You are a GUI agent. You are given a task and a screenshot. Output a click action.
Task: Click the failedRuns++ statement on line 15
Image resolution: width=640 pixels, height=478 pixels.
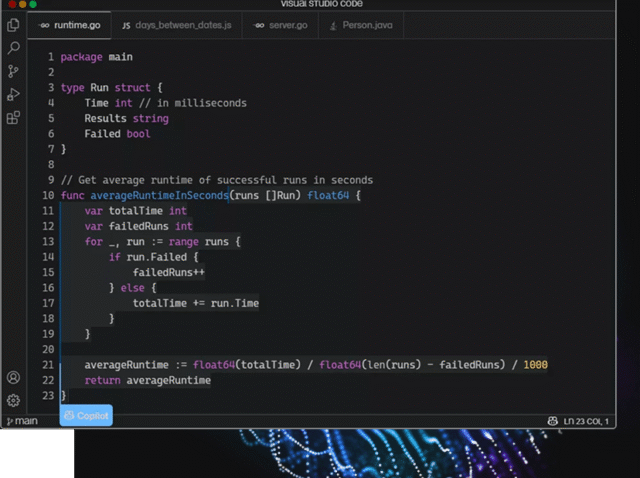168,272
